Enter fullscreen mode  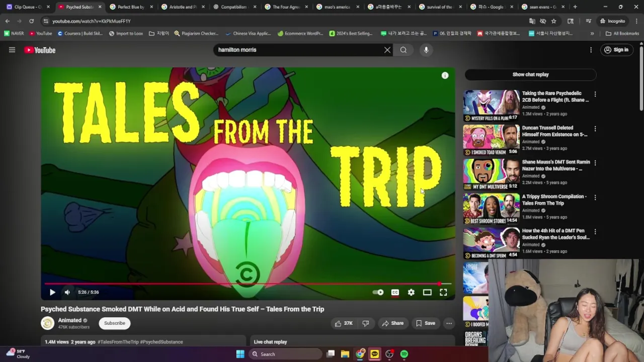(x=443, y=292)
